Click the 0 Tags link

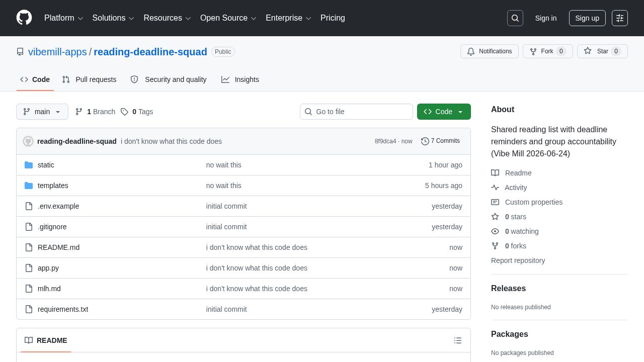pos(137,112)
